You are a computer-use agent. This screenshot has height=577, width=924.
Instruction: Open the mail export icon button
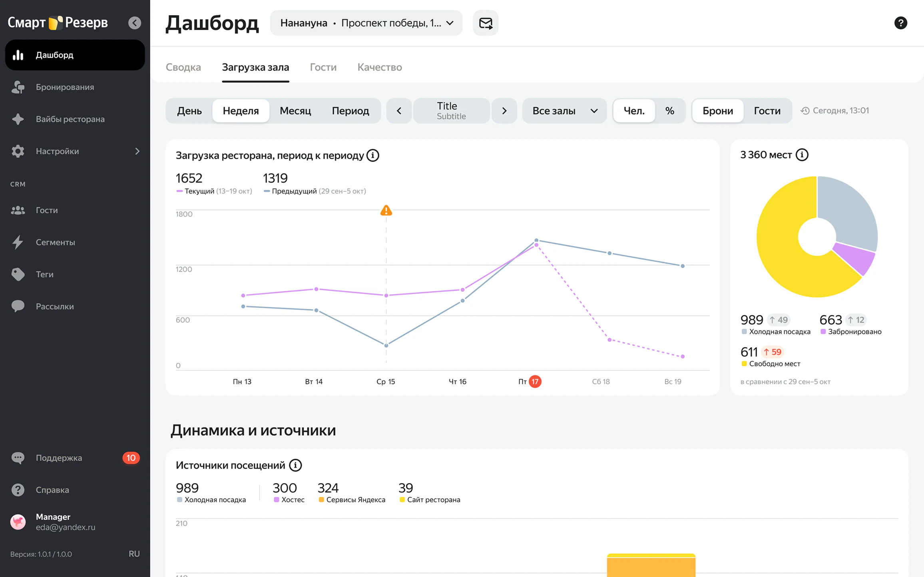point(486,23)
